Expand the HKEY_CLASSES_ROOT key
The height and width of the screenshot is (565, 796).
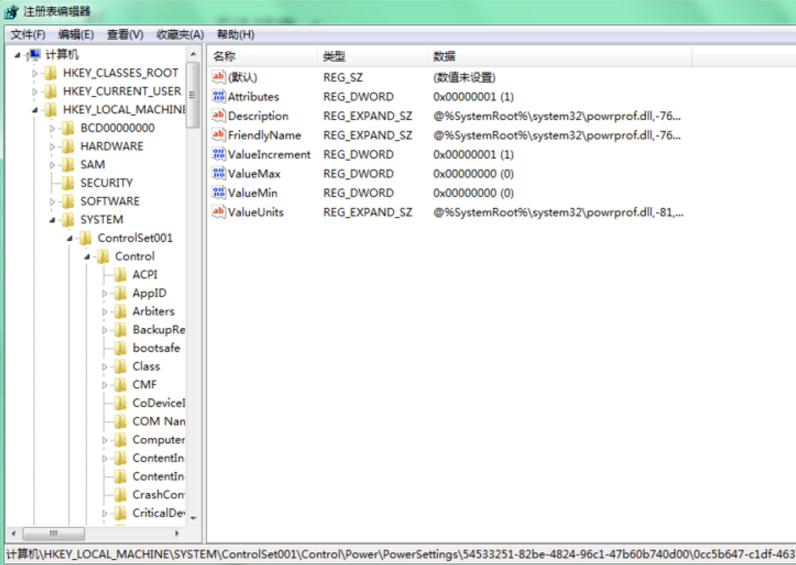pos(35,74)
